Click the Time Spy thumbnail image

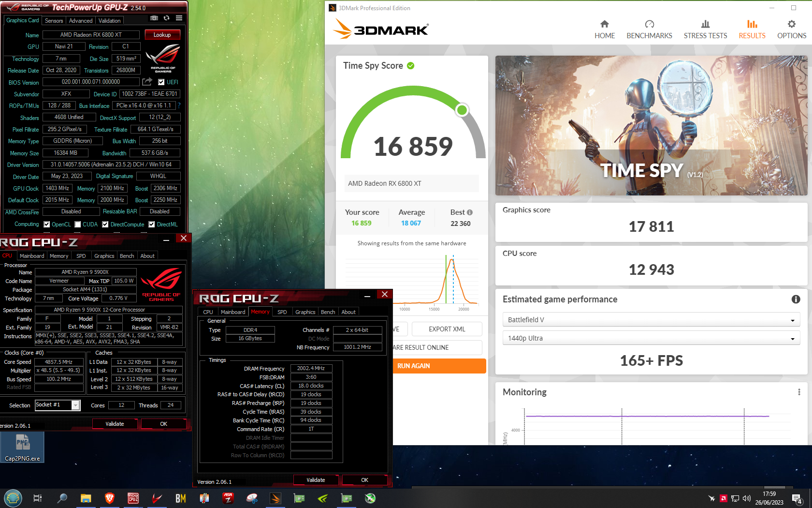click(651, 125)
